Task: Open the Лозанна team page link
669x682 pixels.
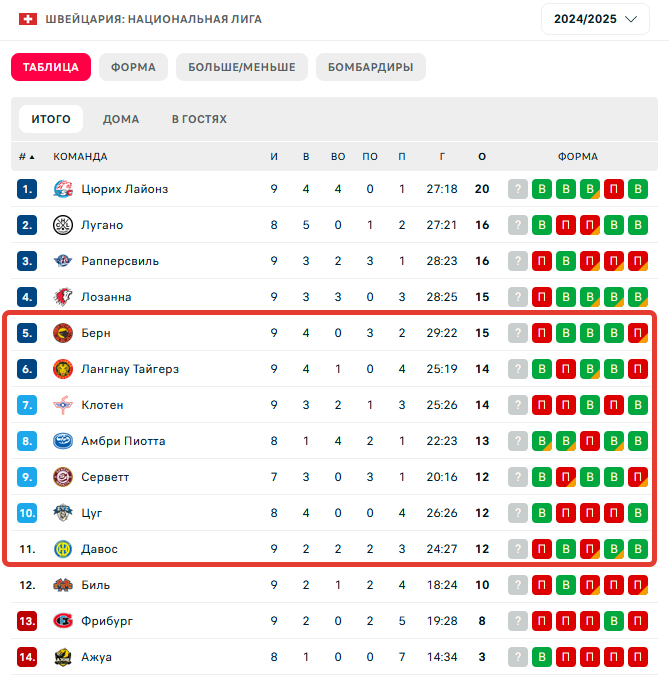Action: (106, 297)
